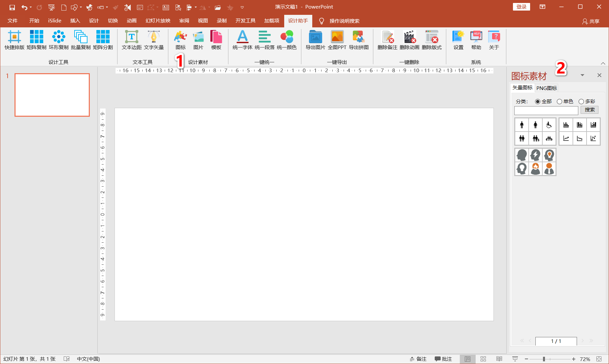Open 设置 settings in ribbon
Image resolution: width=609 pixels, height=364 pixels.
pos(458,40)
